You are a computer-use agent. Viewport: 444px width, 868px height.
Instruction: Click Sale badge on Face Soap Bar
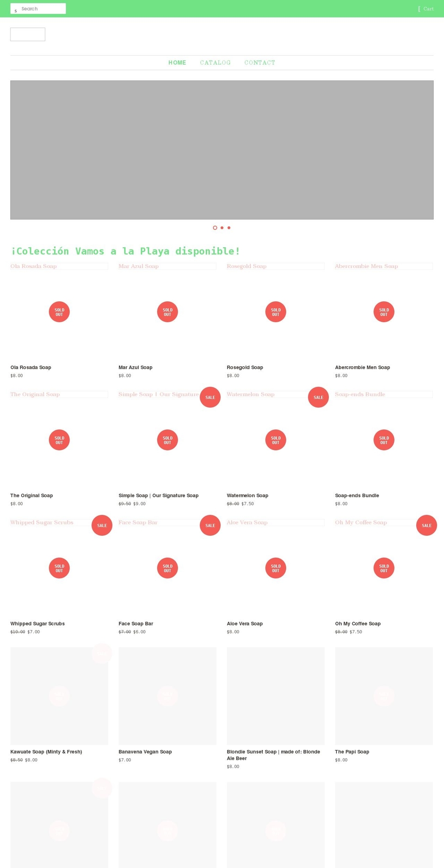[x=210, y=525]
